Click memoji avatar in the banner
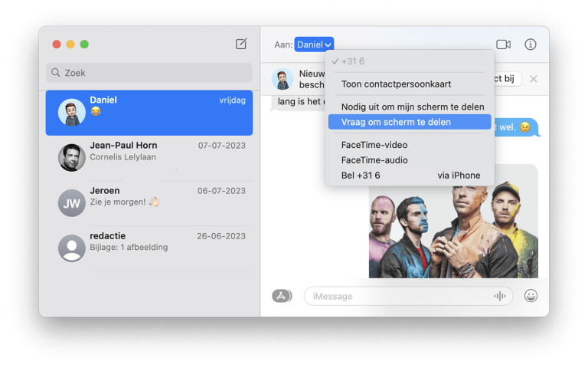Viewport: 588px width, 368px height. (x=283, y=79)
